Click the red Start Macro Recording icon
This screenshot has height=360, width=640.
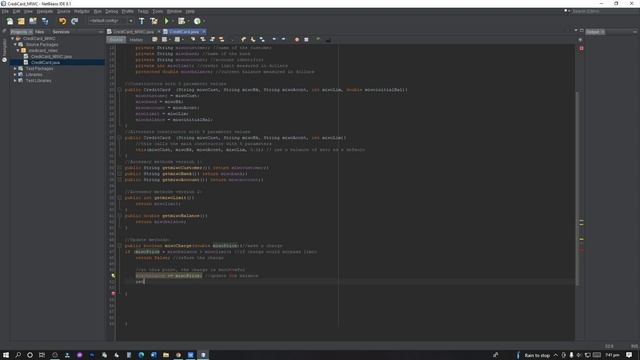click(x=297, y=40)
